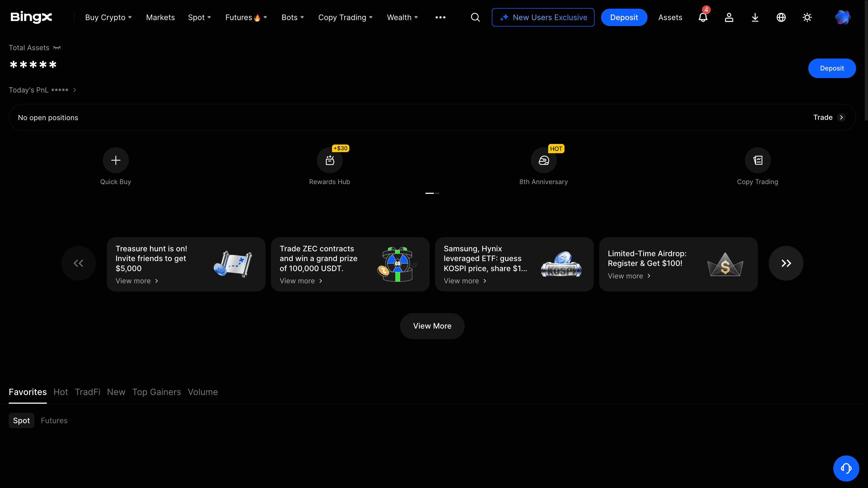This screenshot has width=868, height=488.
Task: Switch to Top Gainers tab
Action: click(157, 392)
